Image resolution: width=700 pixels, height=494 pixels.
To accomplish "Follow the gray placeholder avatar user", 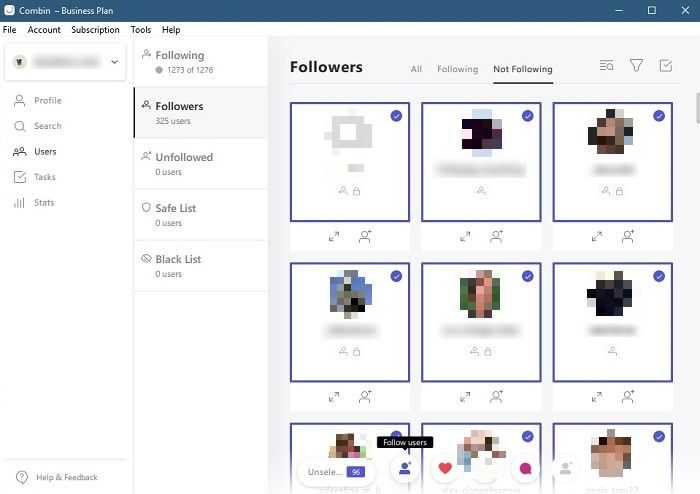I will 365,236.
